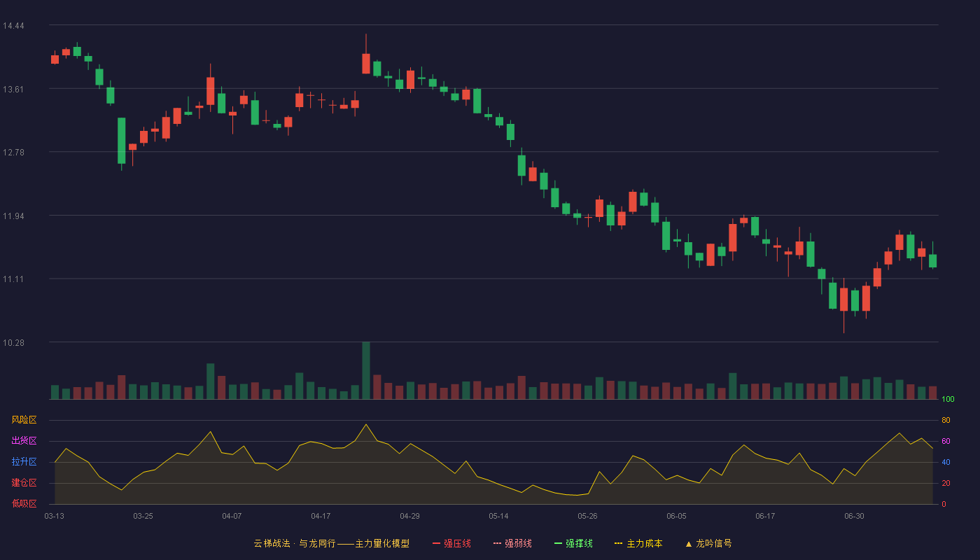Click the 低吸区 zone label
The height and width of the screenshot is (560, 980).
coord(24,503)
